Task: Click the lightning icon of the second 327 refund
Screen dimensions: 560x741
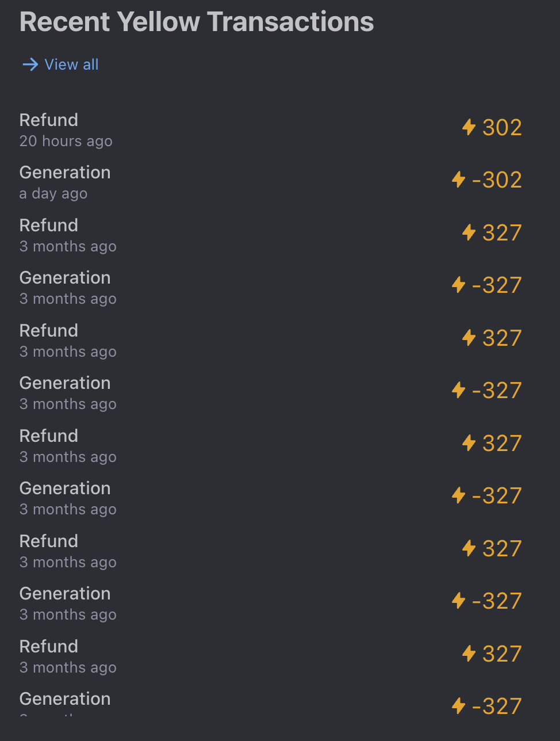Action: point(469,338)
